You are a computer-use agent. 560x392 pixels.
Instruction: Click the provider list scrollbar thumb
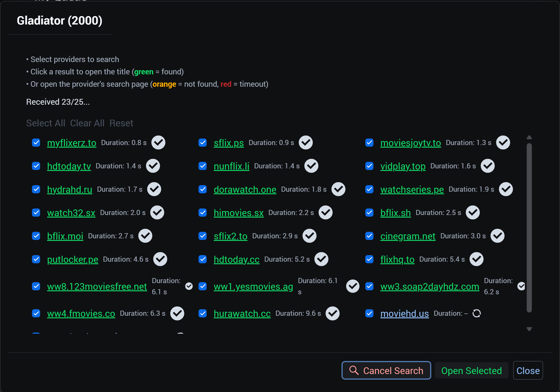529,228
